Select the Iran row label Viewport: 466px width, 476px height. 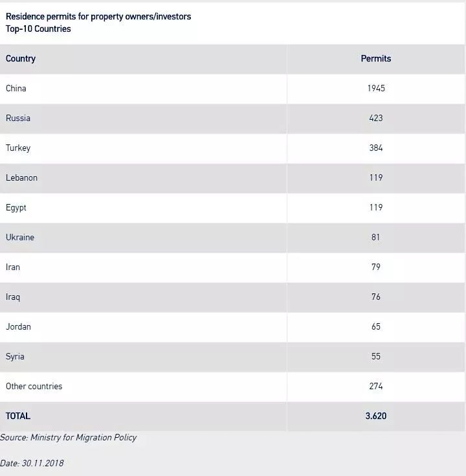click(x=13, y=267)
